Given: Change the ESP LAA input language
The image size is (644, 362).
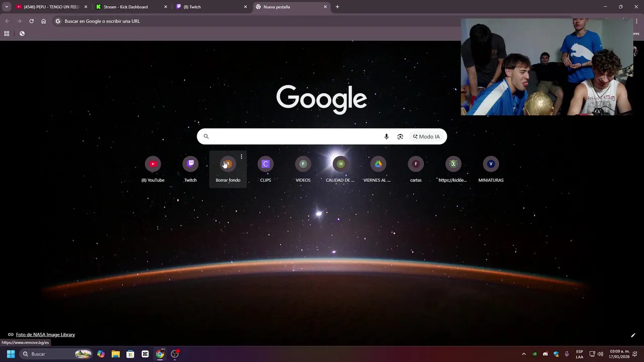Looking at the screenshot, I should tap(580, 354).
